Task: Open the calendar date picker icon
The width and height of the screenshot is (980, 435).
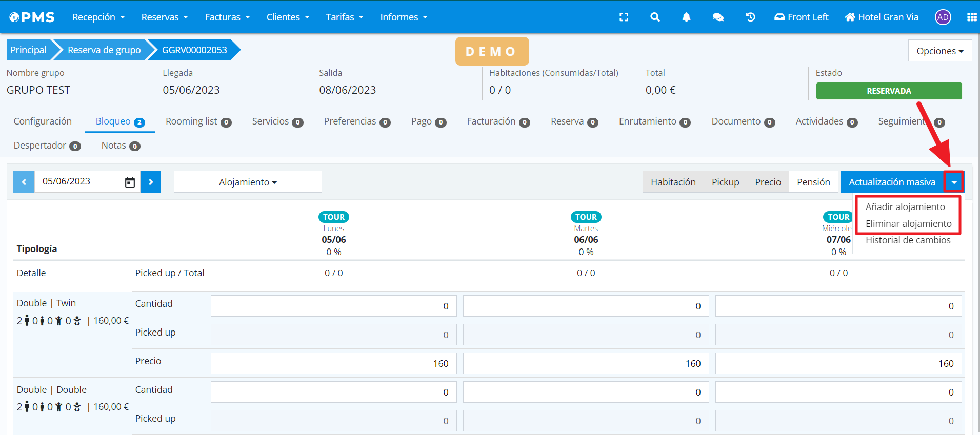Action: pyautogui.click(x=130, y=182)
